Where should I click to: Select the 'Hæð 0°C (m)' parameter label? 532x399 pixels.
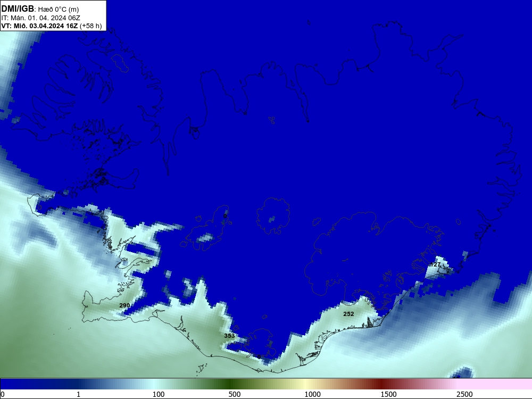59,9
